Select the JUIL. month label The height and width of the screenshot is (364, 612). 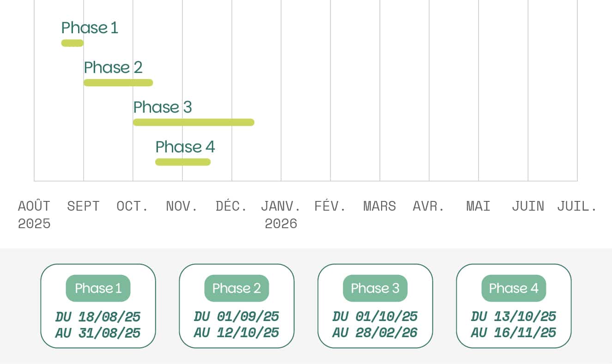click(x=577, y=206)
